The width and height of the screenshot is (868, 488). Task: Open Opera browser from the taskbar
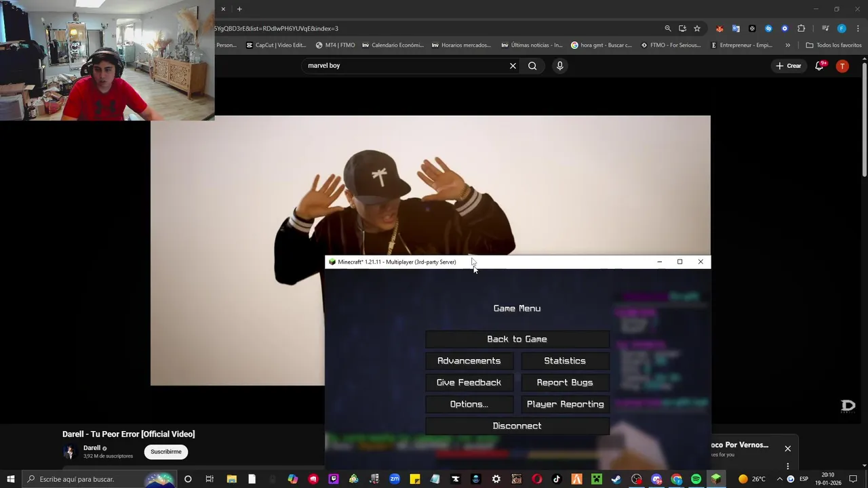tap(536, 479)
